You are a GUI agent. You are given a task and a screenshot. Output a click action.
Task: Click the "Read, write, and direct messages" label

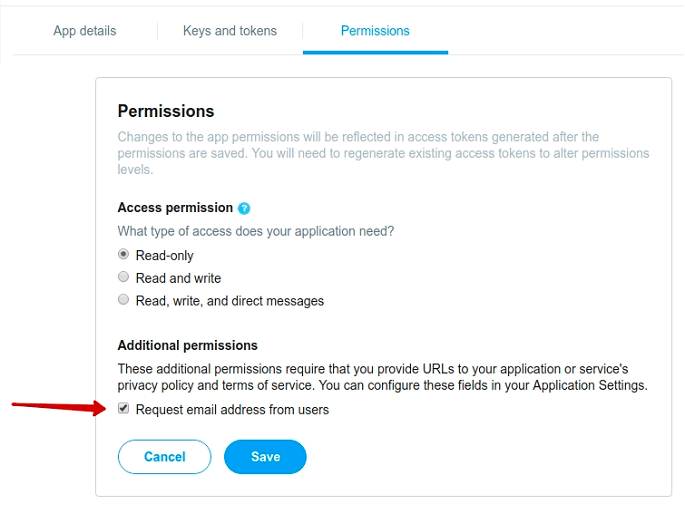tap(230, 301)
